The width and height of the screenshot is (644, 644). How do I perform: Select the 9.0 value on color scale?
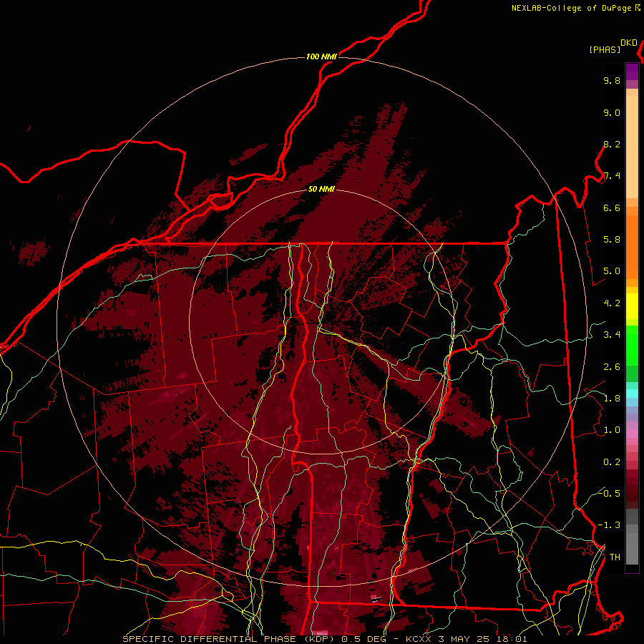(x=612, y=112)
